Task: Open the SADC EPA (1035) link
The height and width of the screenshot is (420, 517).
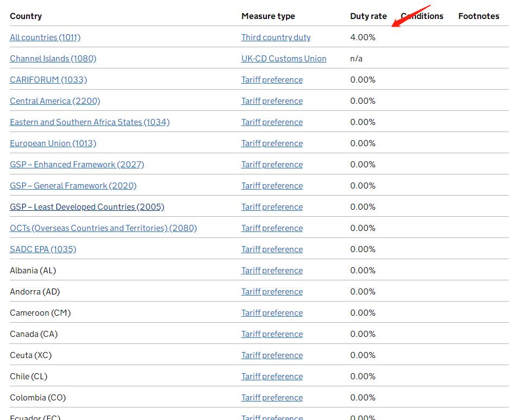Action: (x=43, y=249)
